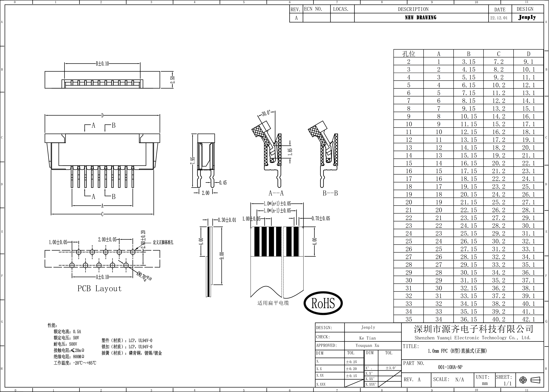Select the 'B±0.10' dimension on top view
This screenshot has height=392, width=550.
[x=102, y=64]
